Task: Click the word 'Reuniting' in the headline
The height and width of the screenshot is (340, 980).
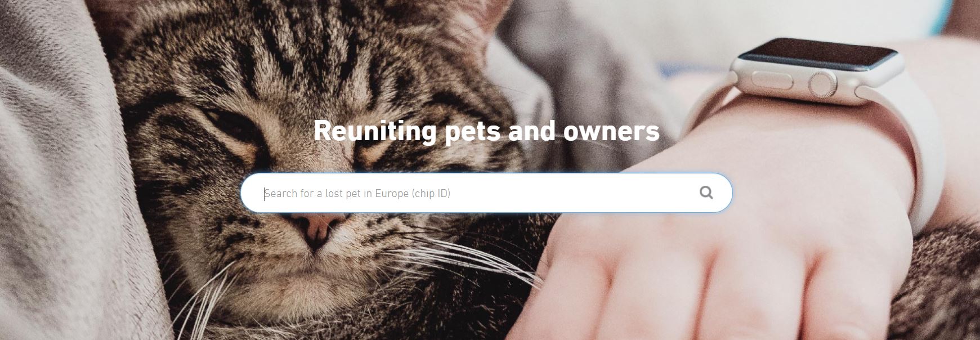Action: tap(375, 131)
